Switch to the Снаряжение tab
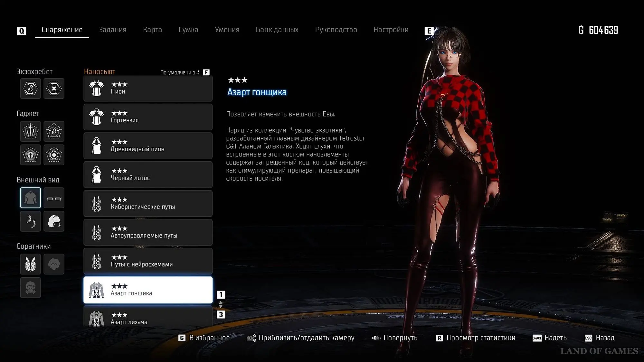Screen dimensions: 644x362 pos(62,30)
